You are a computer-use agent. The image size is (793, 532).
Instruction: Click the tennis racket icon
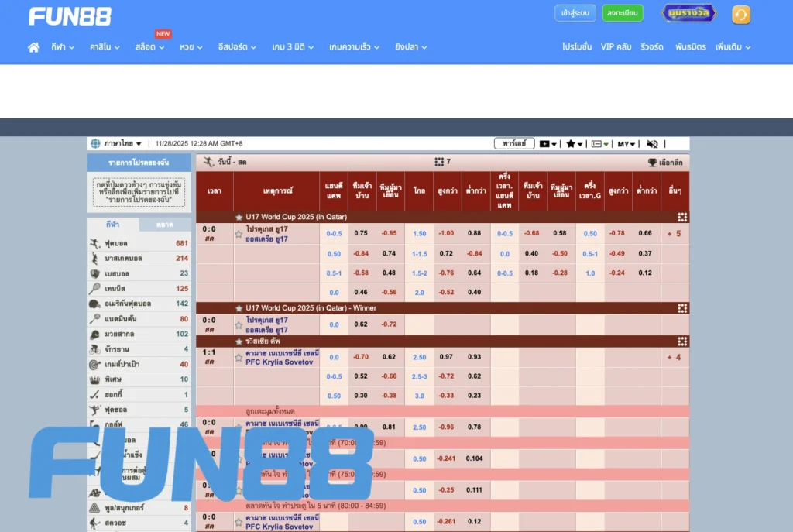pos(94,289)
